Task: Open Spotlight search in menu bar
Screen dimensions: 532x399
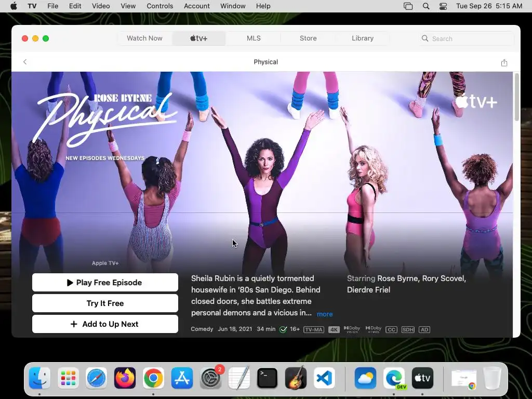Action: (426, 6)
